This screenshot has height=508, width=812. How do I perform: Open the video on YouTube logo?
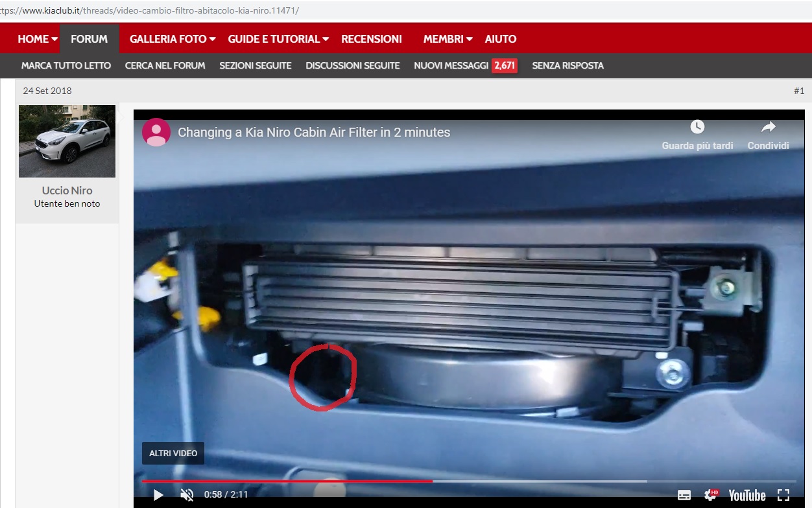point(747,495)
